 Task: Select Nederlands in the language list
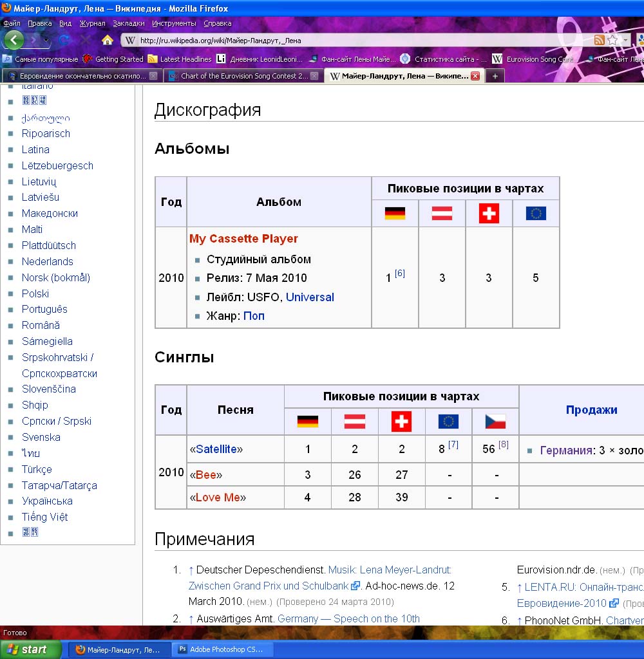tap(47, 261)
